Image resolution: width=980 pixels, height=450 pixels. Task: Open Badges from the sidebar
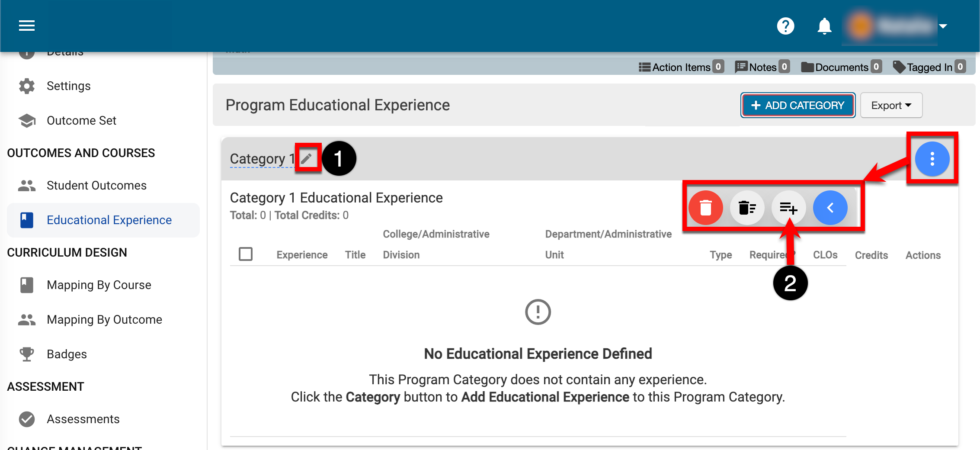click(67, 354)
